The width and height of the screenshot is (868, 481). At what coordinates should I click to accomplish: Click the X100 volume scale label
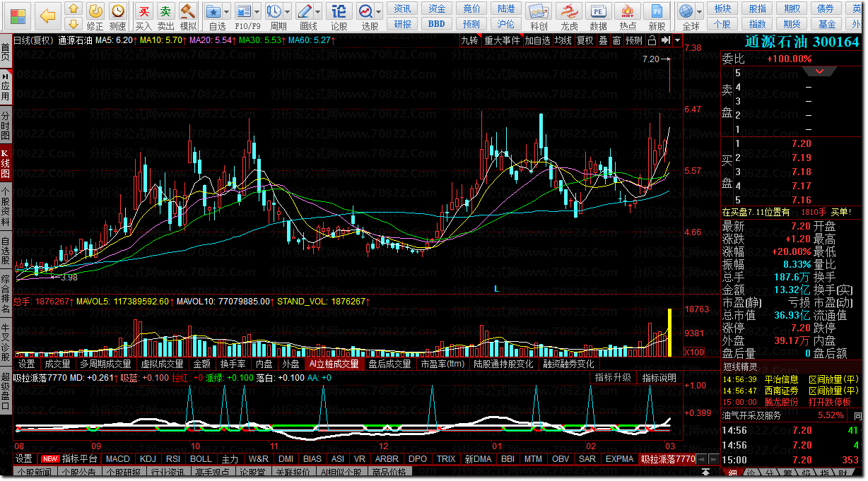pos(695,352)
